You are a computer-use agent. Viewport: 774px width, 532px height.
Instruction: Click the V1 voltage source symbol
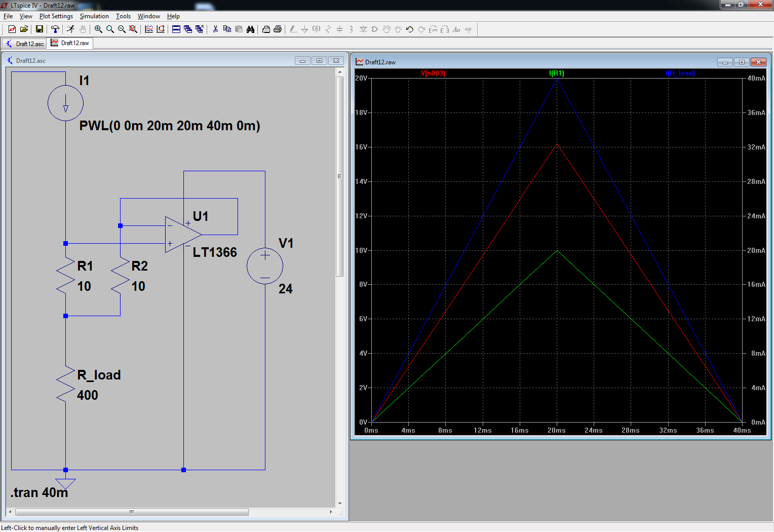coord(265,266)
